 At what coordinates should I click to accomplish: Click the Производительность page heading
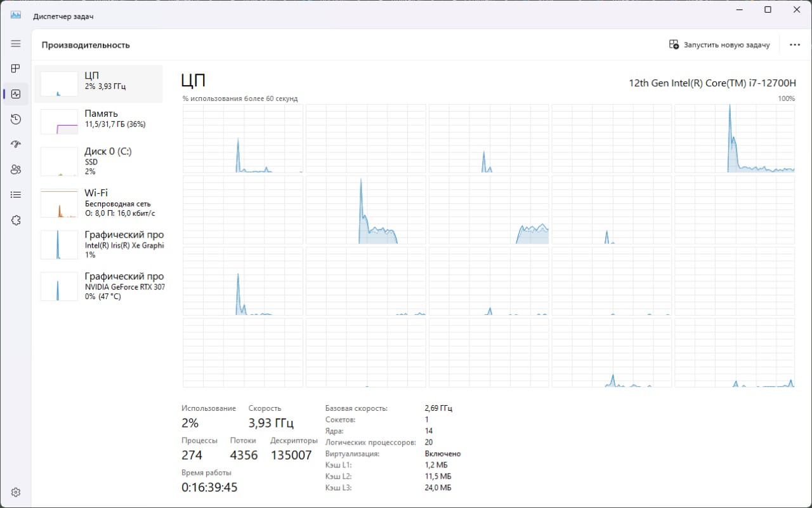click(86, 45)
